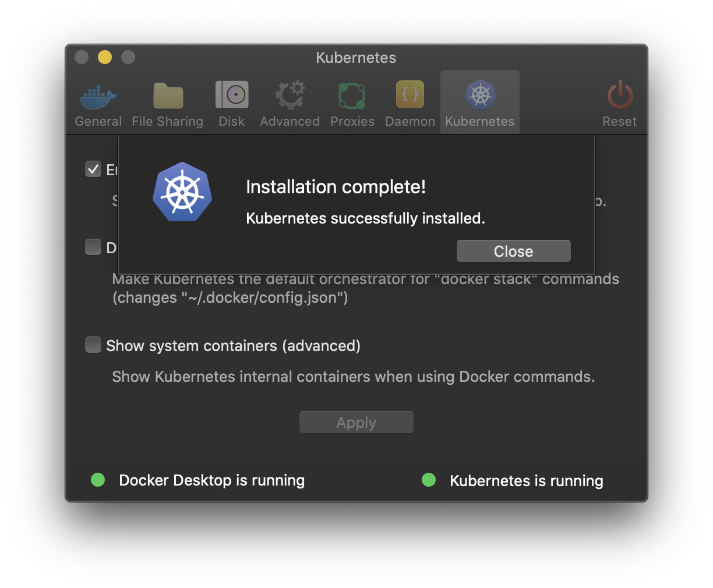The height and width of the screenshot is (588, 713).
Task: Click the green Docker Desktop status dot
Action: click(x=98, y=480)
